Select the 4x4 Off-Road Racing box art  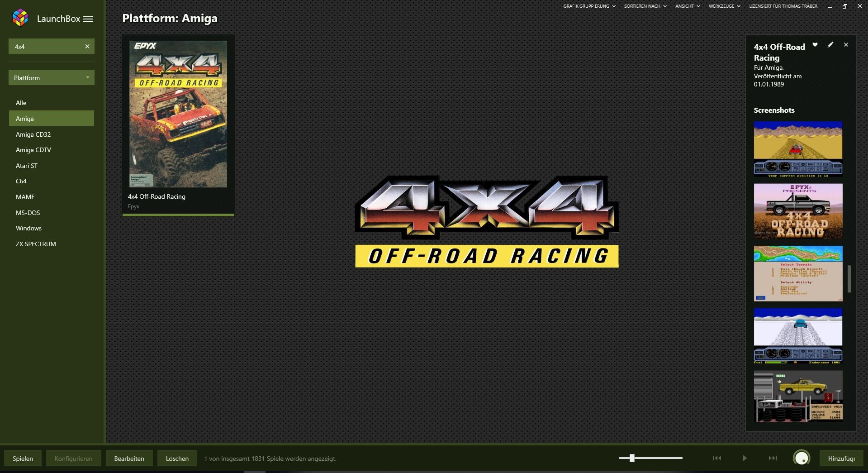tap(178, 114)
